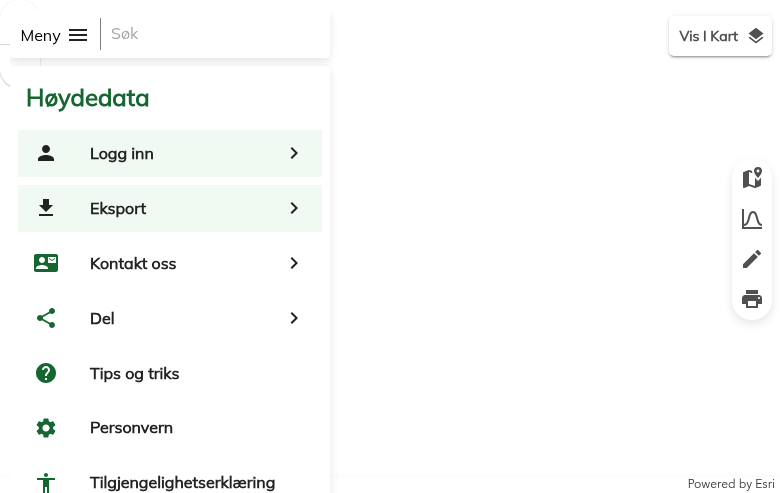
Task: Click the print icon
Action: [x=752, y=299]
